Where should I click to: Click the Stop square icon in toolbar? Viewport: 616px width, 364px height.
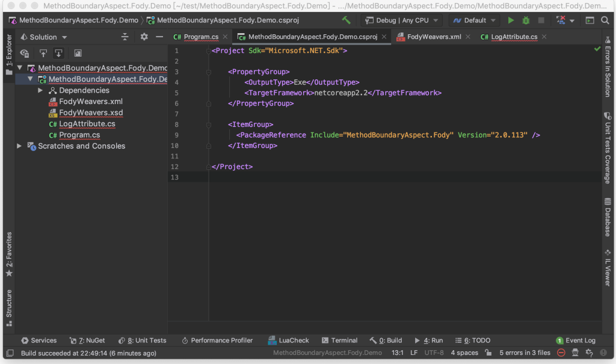click(541, 20)
